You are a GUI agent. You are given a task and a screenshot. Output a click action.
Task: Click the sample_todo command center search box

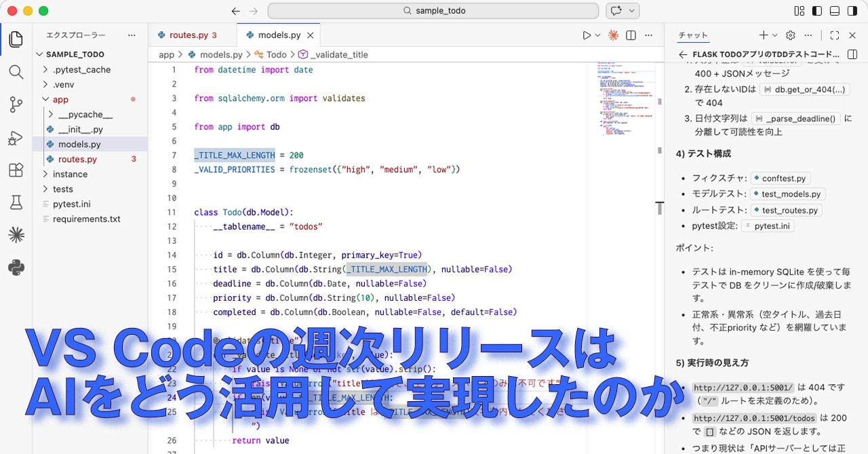(433, 11)
